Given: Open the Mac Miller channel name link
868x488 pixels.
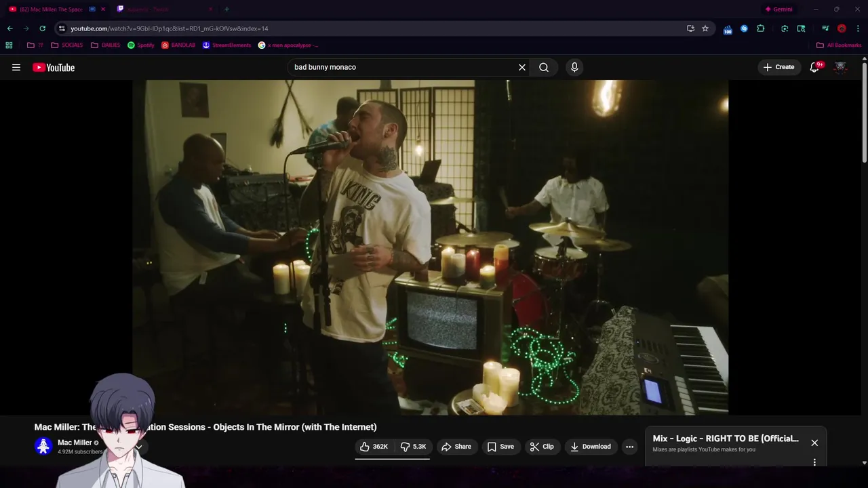Looking at the screenshot, I should [75, 443].
